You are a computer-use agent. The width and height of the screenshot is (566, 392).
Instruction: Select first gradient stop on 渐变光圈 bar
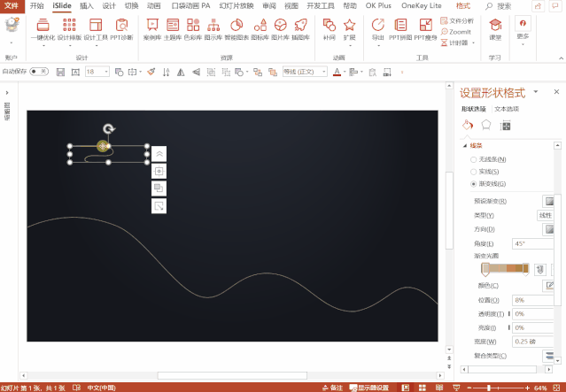(x=485, y=269)
